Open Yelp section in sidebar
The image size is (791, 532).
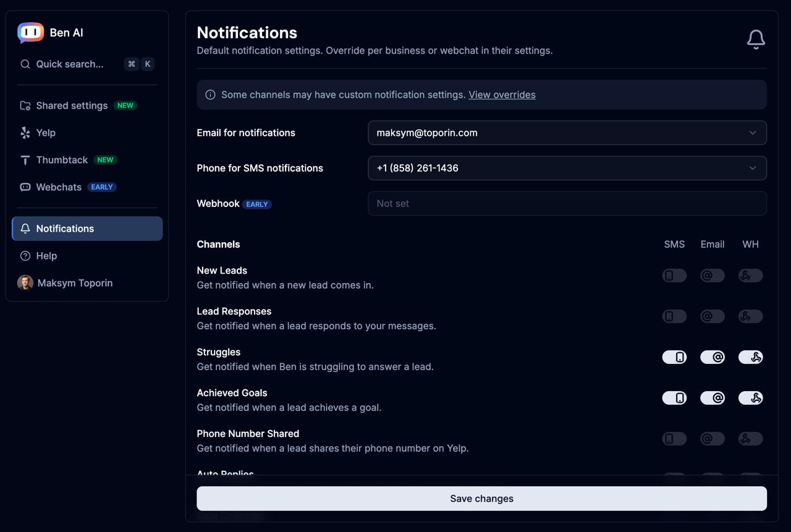87,133
